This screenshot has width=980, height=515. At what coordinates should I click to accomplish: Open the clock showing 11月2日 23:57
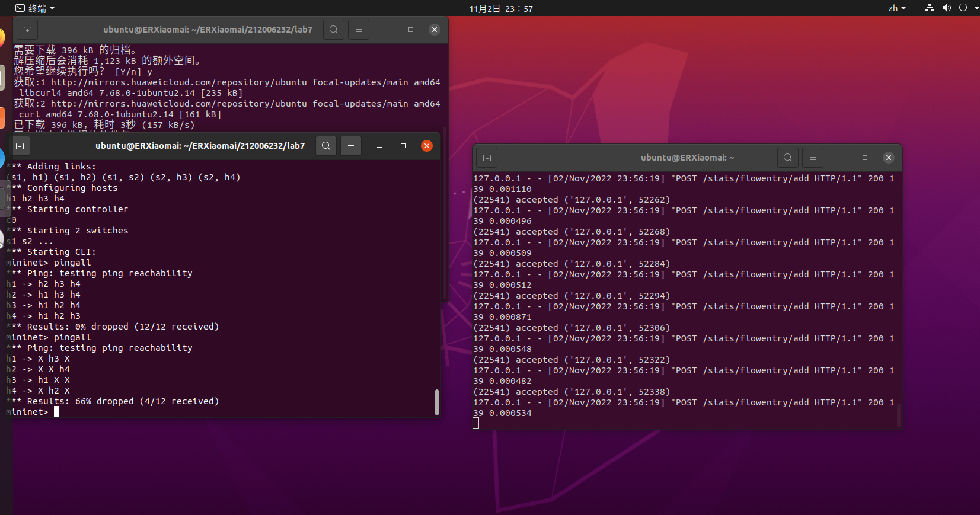[501, 8]
